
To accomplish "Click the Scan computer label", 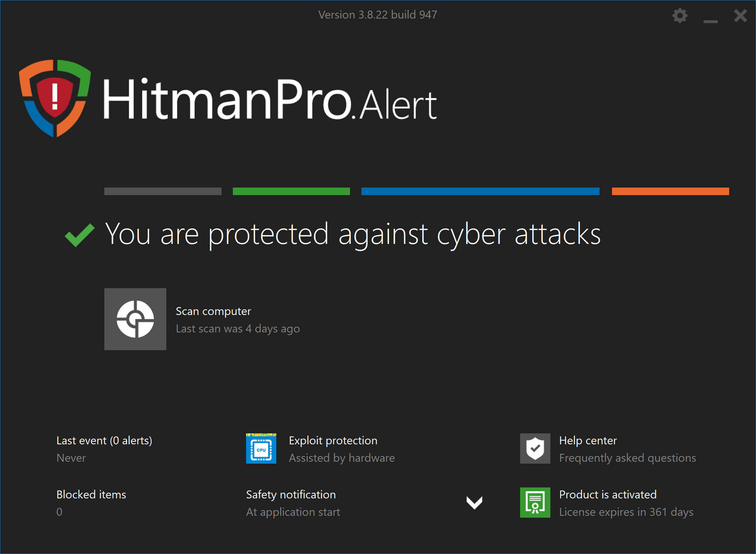I will tap(213, 311).
